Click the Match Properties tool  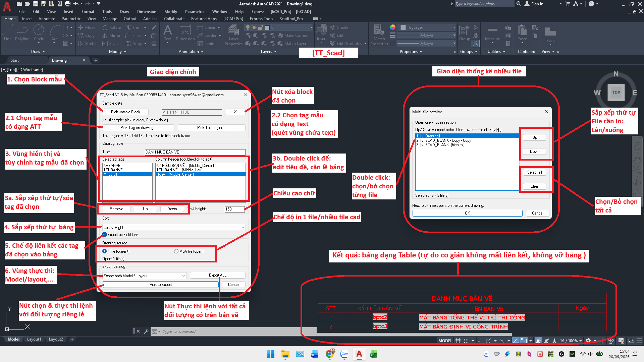pyautogui.click(x=379, y=35)
